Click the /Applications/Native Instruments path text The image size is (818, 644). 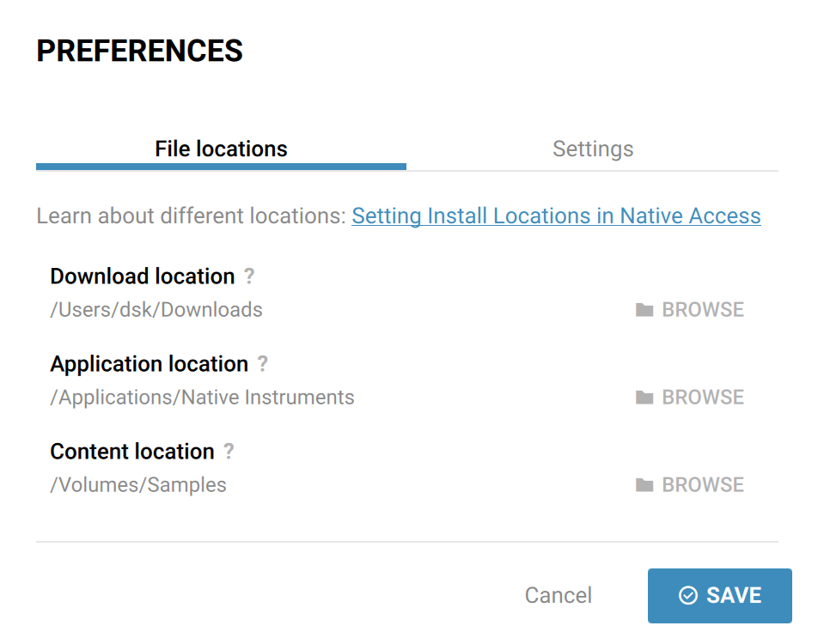[202, 398]
